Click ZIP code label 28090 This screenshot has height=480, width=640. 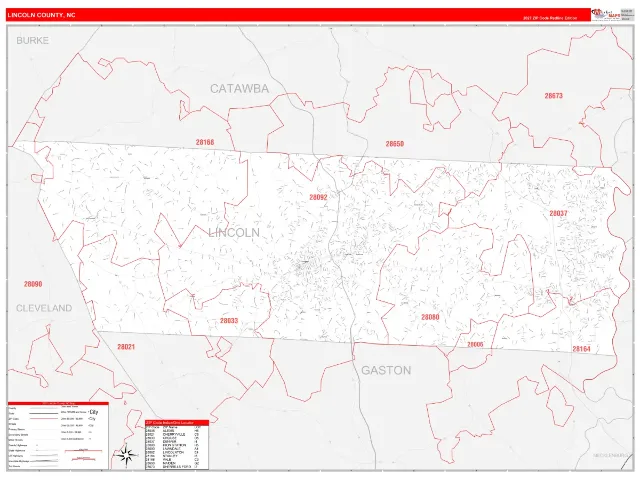coord(33,284)
